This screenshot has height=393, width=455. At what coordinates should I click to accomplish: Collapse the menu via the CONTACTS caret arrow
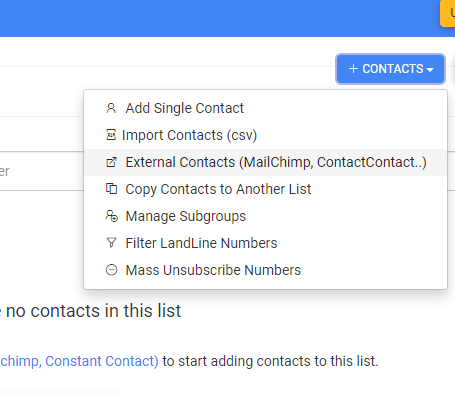(x=430, y=69)
